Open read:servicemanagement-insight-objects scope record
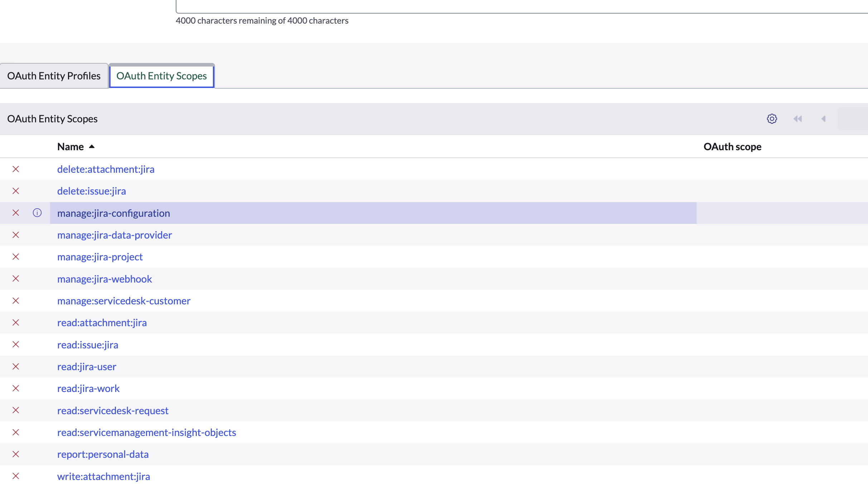This screenshot has width=868, height=485. point(146,432)
